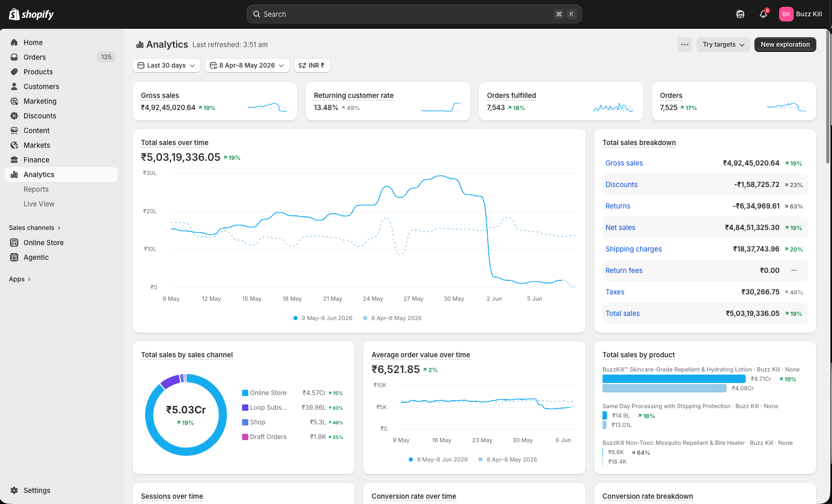Image resolution: width=832 pixels, height=504 pixels.
Task: Click the Return fees link
Action: (x=623, y=270)
